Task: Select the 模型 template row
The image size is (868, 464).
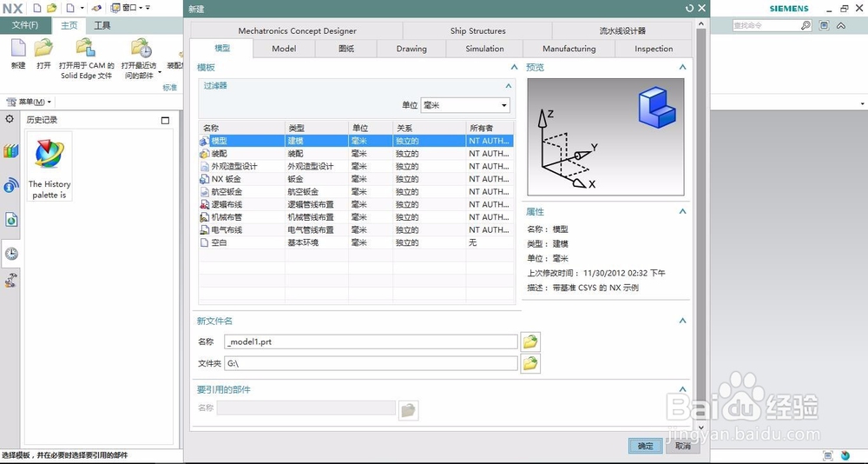Action: pyautogui.click(x=356, y=141)
